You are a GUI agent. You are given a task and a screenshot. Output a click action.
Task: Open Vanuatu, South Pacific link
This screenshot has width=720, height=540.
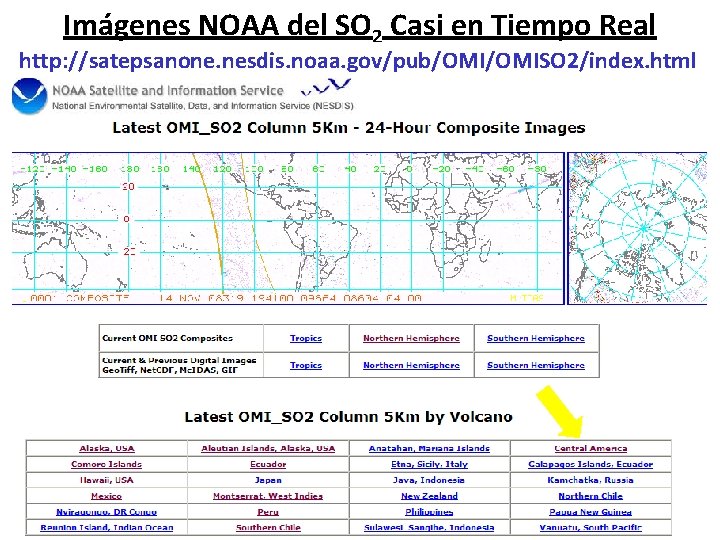coord(591,528)
